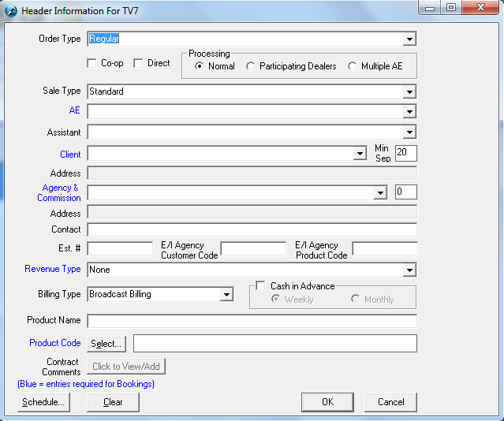Open the AE dropdown arrow

[x=409, y=112]
